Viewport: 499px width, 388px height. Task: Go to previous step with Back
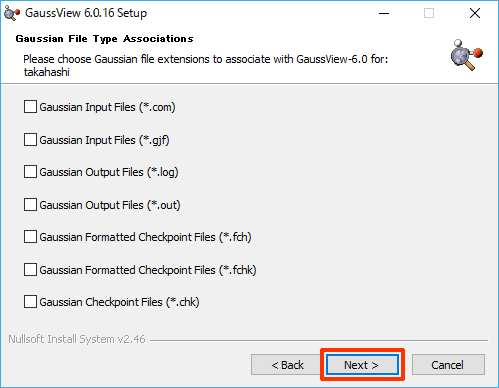pos(287,365)
